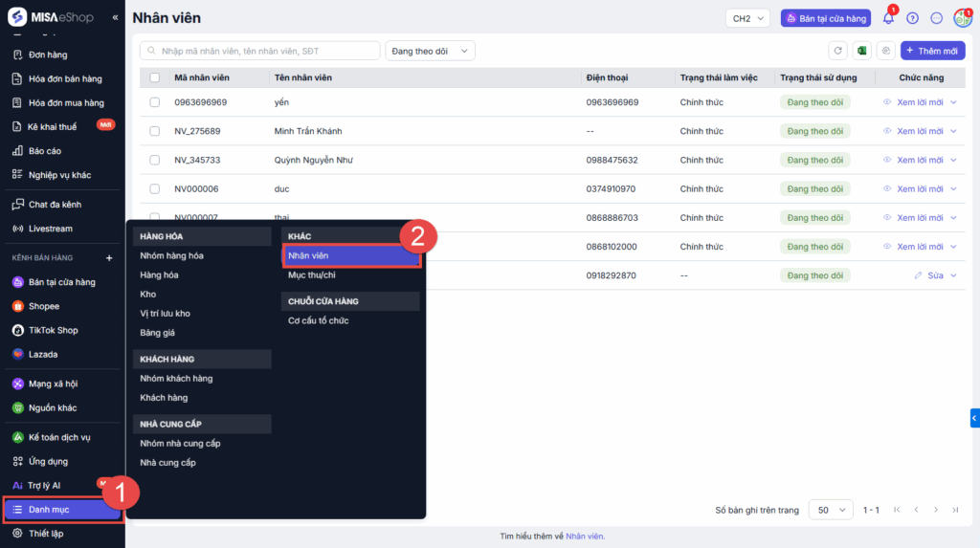Open CH2 store selector dropdown
The height and width of the screenshot is (548, 980).
[747, 18]
